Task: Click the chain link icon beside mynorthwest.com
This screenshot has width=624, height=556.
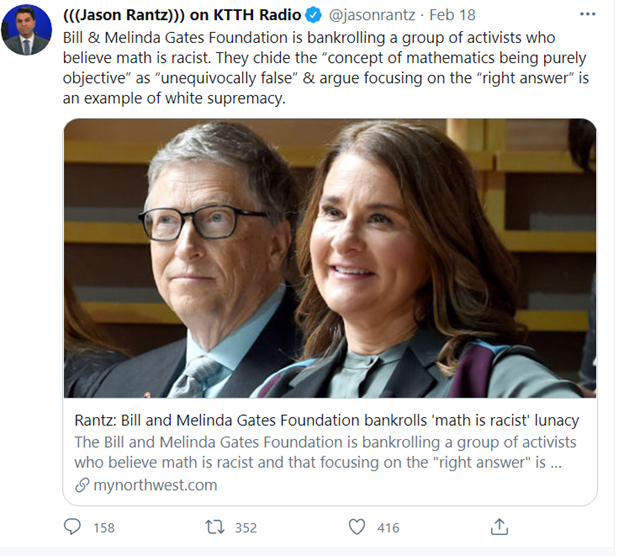Action: tap(82, 485)
